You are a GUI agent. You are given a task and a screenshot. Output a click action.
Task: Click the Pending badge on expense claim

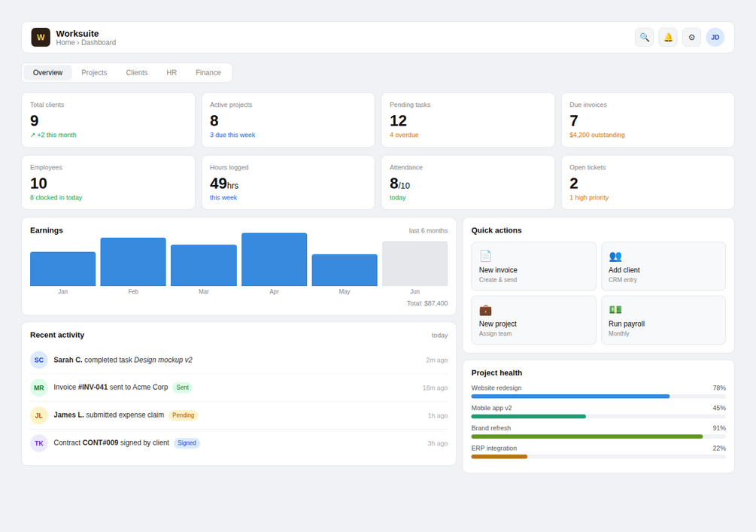(184, 415)
